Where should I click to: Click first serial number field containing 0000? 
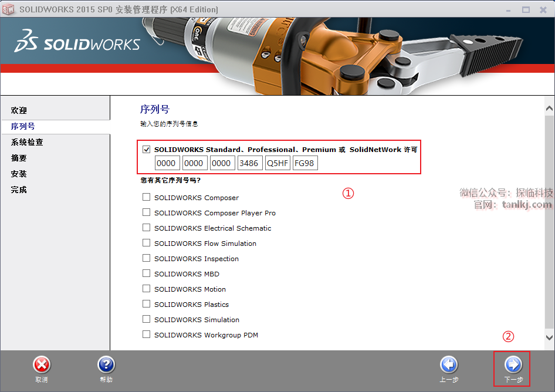tap(167, 163)
